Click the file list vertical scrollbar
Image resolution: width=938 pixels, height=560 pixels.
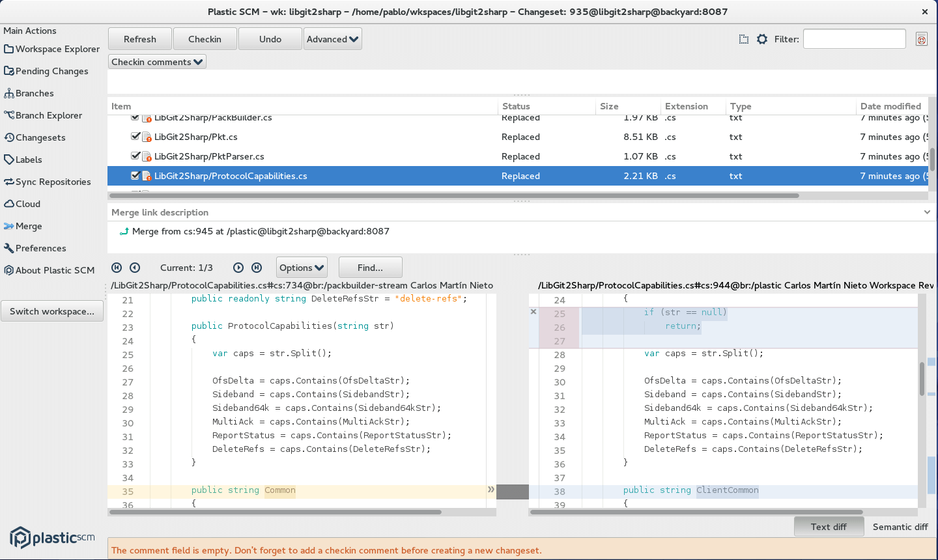pos(932,160)
